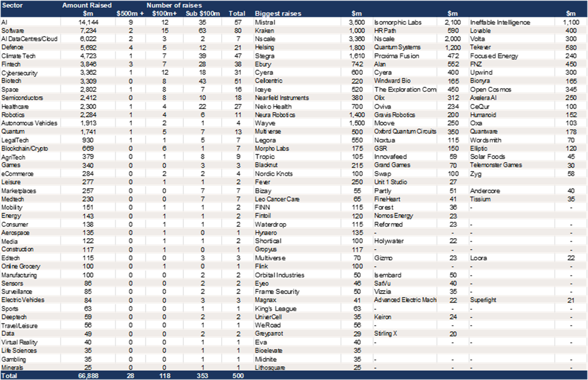Screen dimensions: 588x380
Task: Select the 'Orbital Industries' cell
Action: tap(280, 275)
